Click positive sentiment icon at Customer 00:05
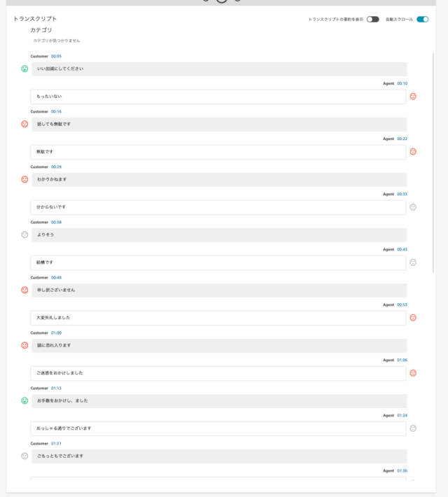The image size is (448, 497). [x=24, y=69]
